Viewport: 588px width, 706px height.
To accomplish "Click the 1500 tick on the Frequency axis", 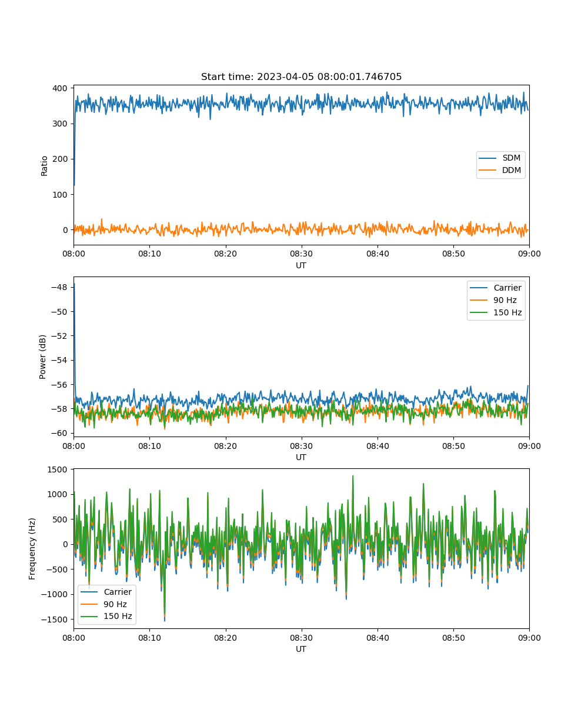I will click(x=59, y=469).
